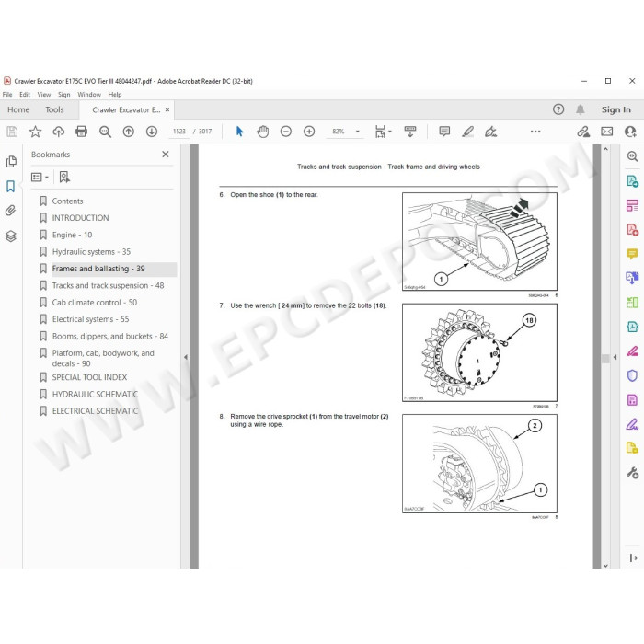The image size is (644, 644).
Task: Open the Sign document pen tool
Action: tap(490, 132)
